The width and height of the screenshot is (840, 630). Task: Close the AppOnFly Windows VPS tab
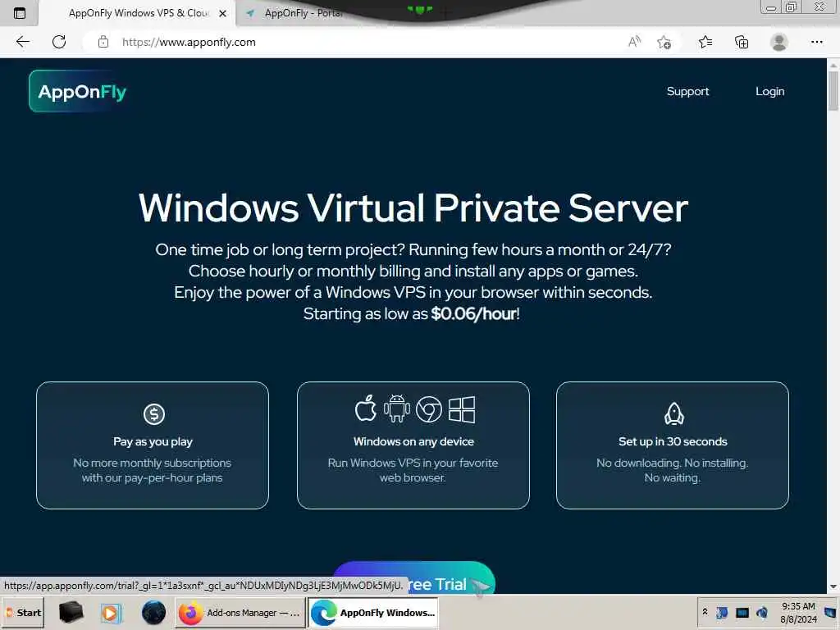tap(223, 13)
